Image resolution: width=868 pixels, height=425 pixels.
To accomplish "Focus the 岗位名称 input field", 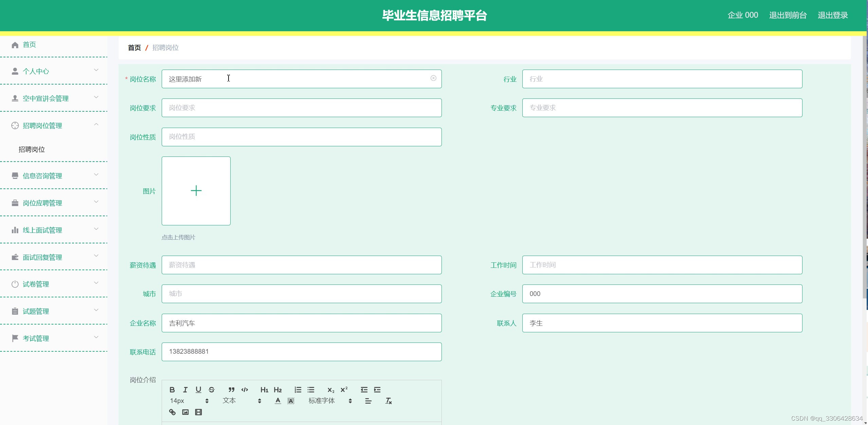I will (302, 79).
